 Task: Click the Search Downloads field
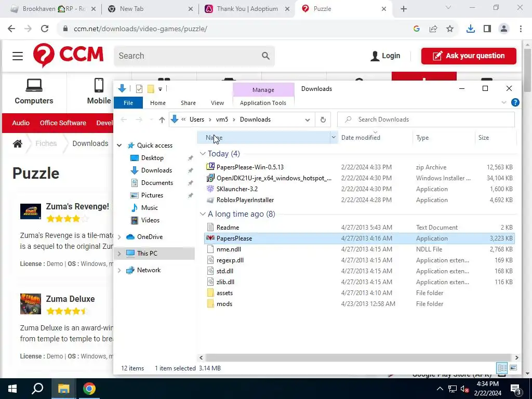(x=426, y=119)
